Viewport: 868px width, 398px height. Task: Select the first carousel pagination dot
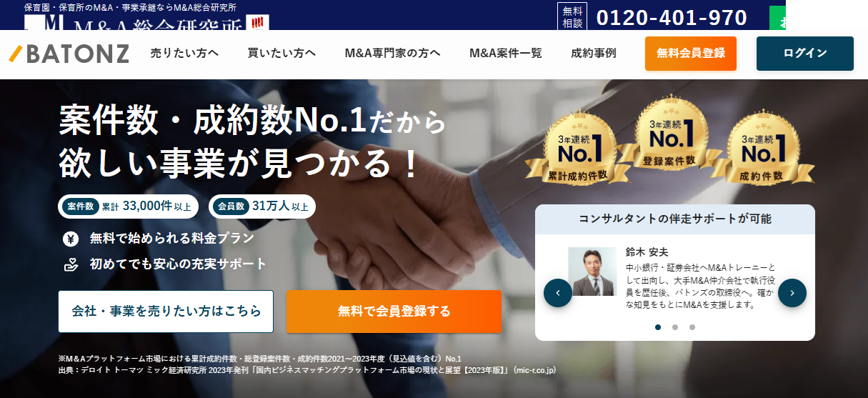[658, 327]
